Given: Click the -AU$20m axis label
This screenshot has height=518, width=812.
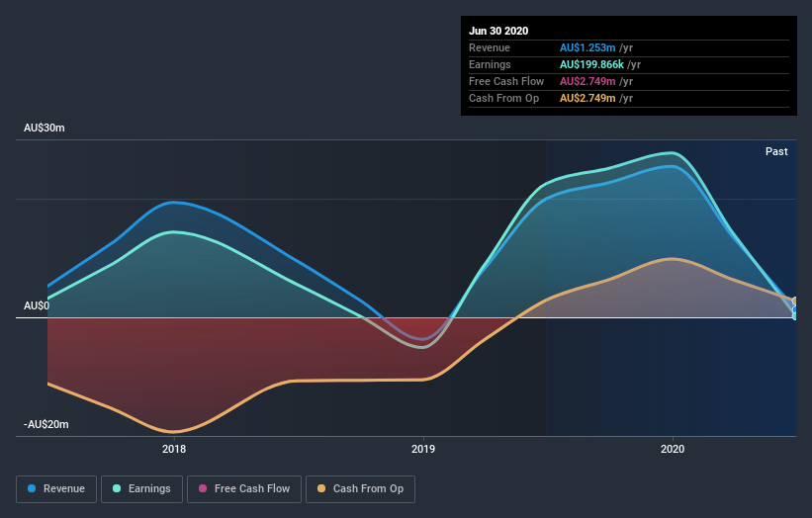Looking at the screenshot, I should tap(46, 424).
